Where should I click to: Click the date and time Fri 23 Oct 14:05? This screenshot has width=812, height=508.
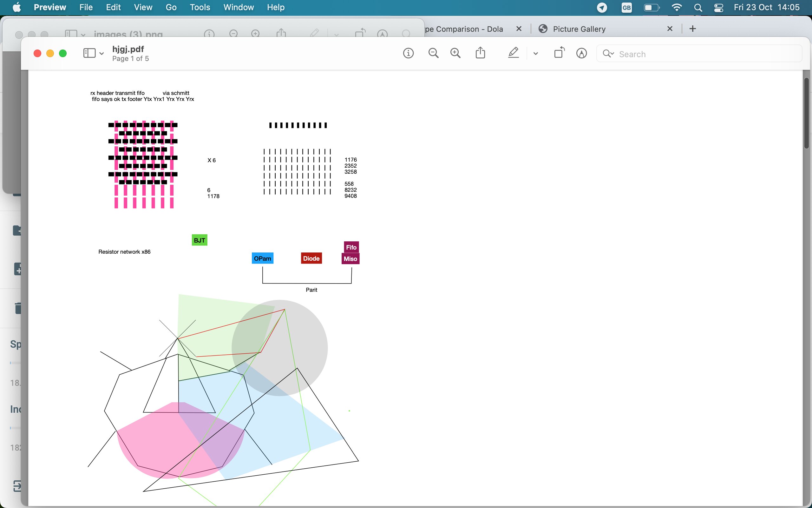pyautogui.click(x=767, y=7)
